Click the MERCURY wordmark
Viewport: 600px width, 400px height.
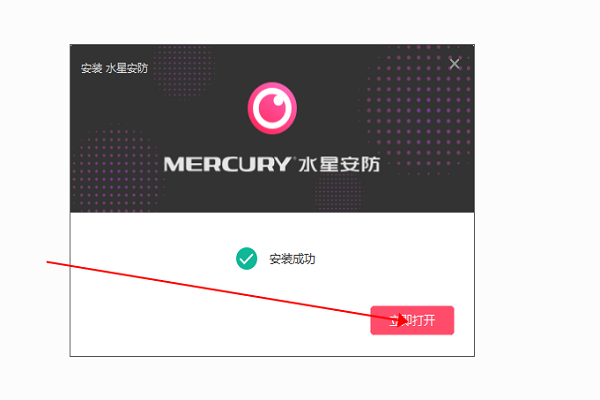[227, 164]
